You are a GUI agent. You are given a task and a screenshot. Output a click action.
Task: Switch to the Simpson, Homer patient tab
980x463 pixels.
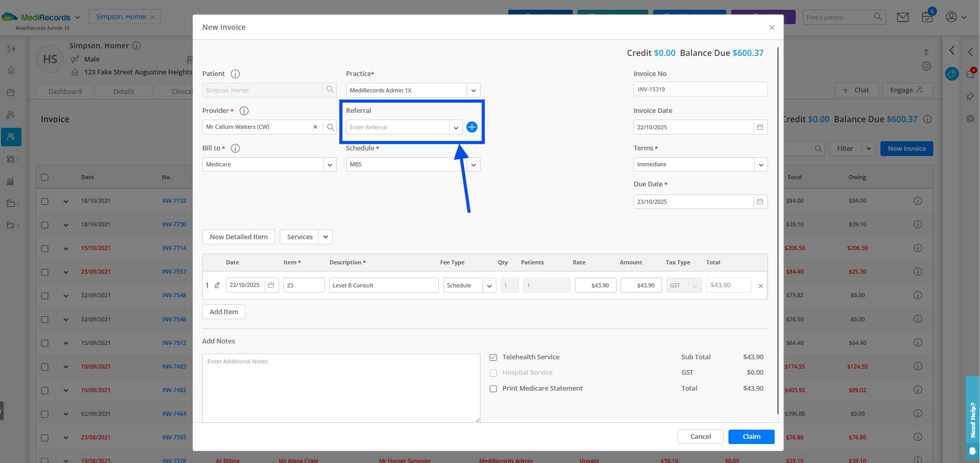pyautogui.click(x=121, y=17)
